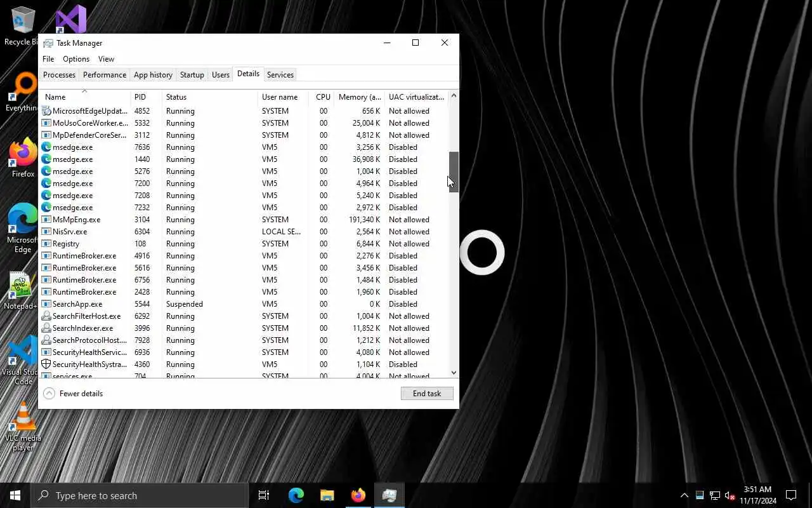Click the taskbar clock and date
Viewport: 812px width, 508px height.
[757, 495]
